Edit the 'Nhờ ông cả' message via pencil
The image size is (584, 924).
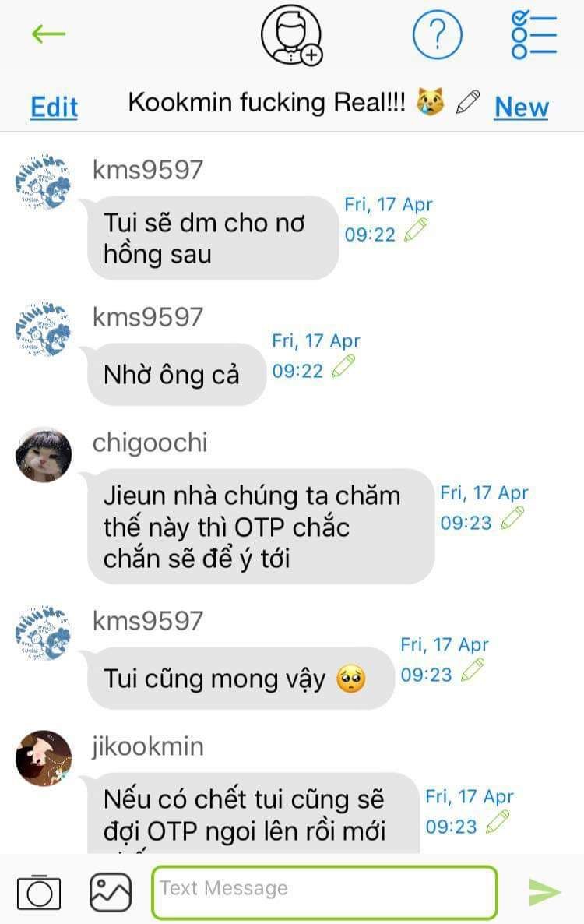tap(343, 366)
